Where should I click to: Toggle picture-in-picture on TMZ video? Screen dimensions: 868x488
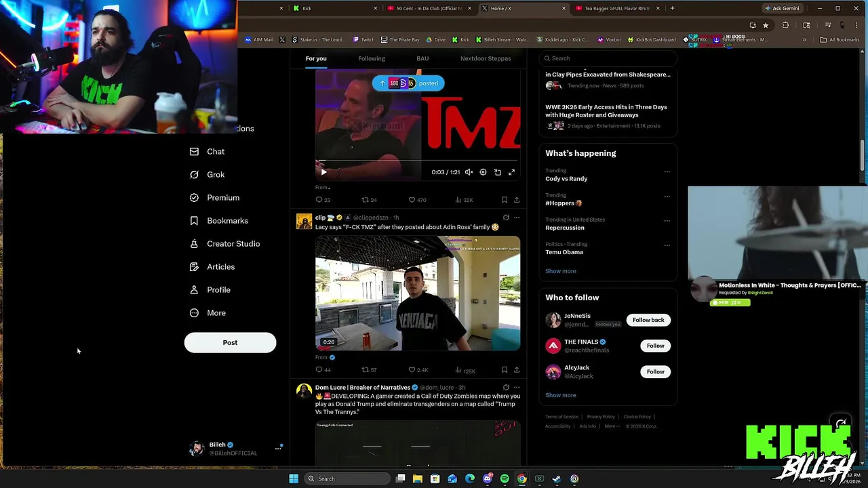[x=497, y=172]
